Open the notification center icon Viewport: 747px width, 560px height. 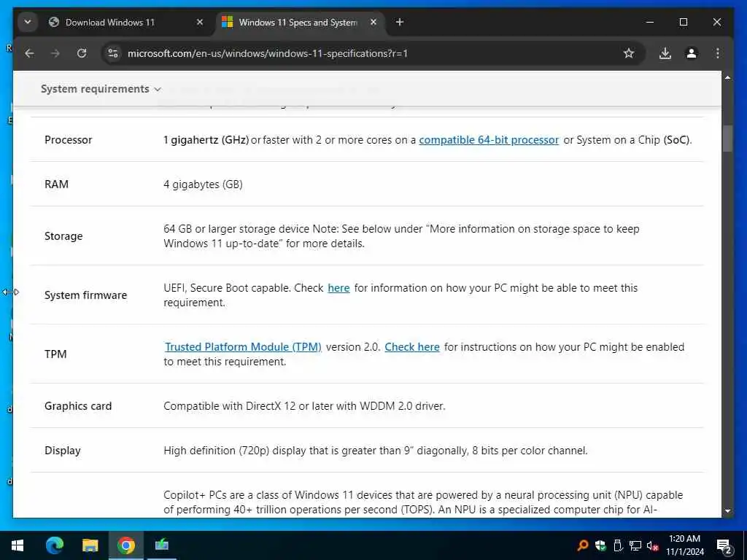pyautogui.click(x=724, y=546)
